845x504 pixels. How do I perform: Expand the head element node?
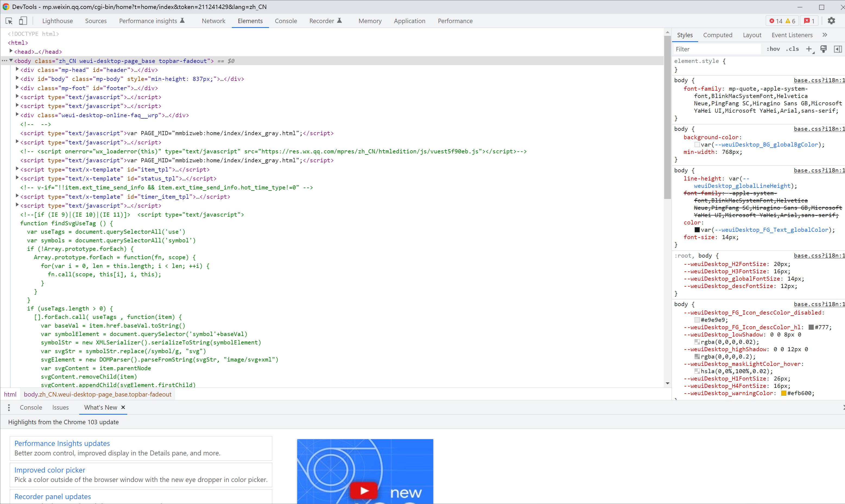[11, 51]
